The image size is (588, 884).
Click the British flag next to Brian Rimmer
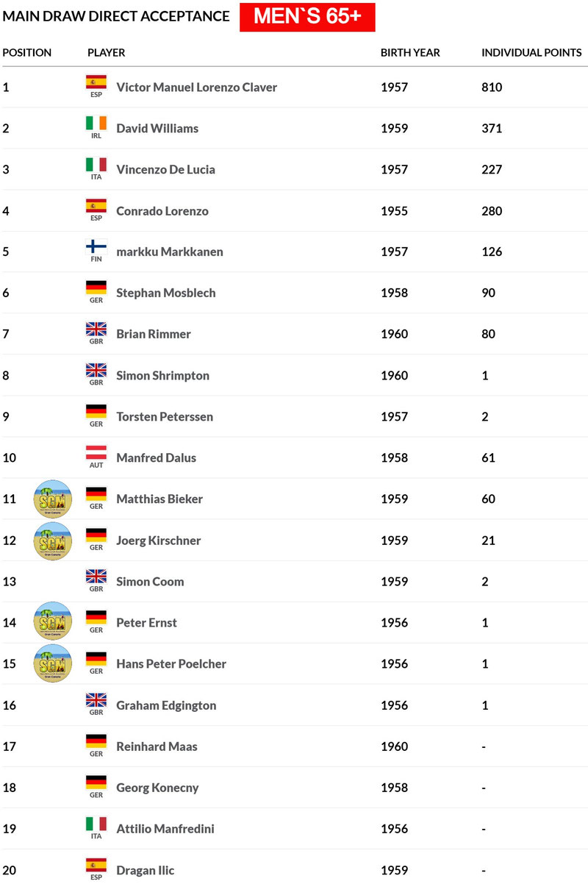[96, 329]
